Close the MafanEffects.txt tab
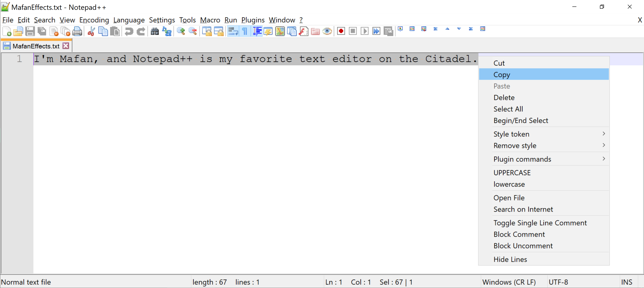This screenshot has height=288, width=644. (x=66, y=46)
